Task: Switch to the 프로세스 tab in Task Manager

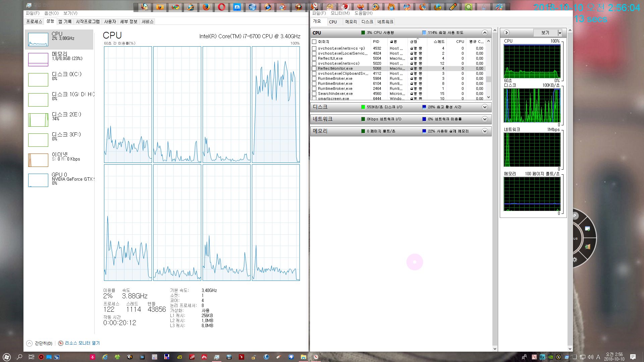Action: coord(34,21)
